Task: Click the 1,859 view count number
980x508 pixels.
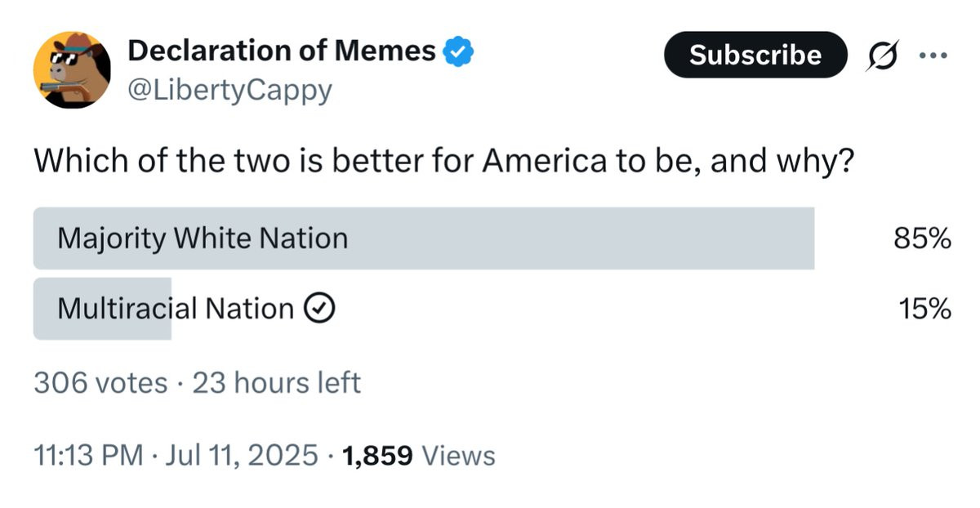Action: pos(377,455)
